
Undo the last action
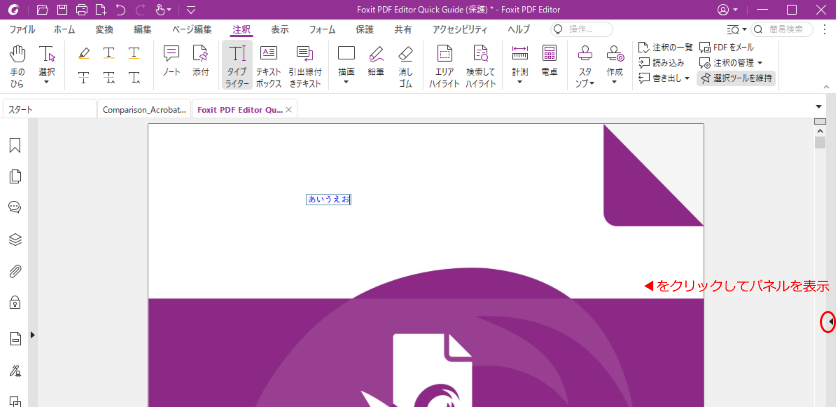120,10
